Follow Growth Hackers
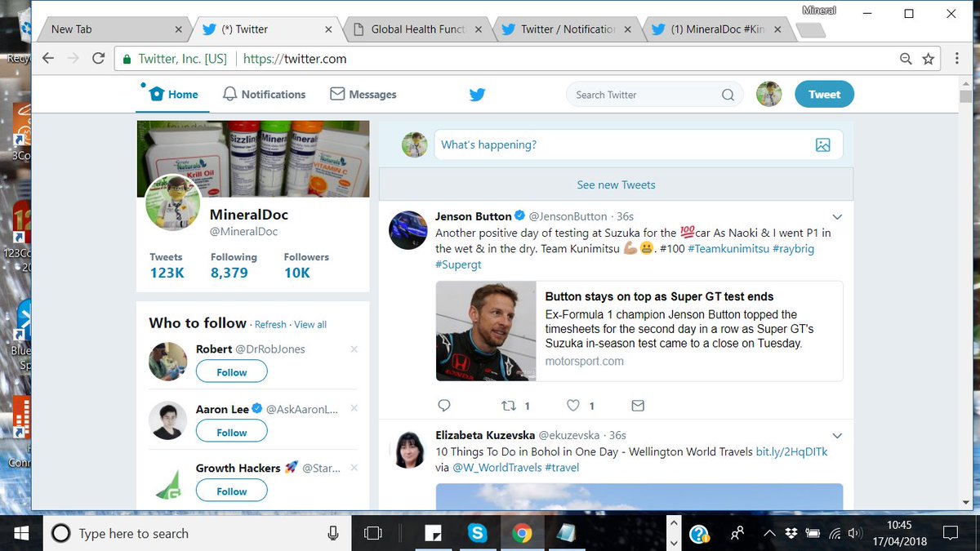The width and height of the screenshot is (980, 551). (x=232, y=491)
